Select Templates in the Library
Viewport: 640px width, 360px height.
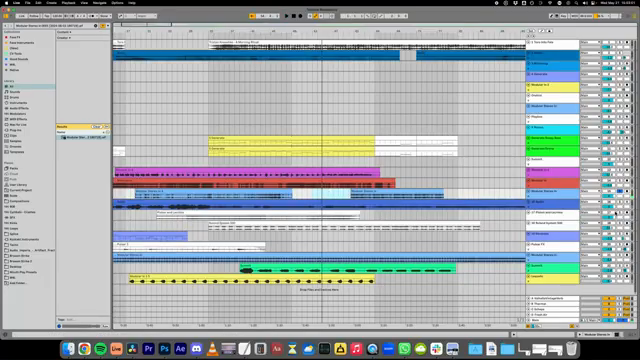17,152
